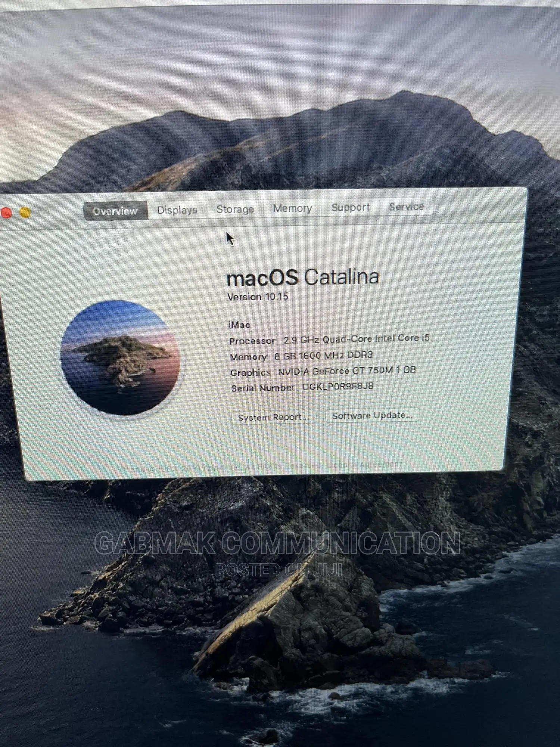Go to the Support tab
The image size is (560, 747).
coord(351,207)
